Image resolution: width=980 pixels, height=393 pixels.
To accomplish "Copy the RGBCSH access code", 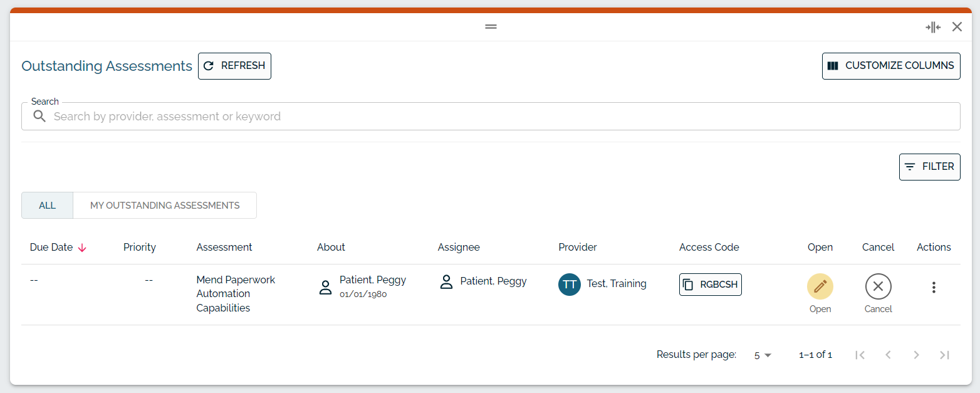I will pos(710,285).
